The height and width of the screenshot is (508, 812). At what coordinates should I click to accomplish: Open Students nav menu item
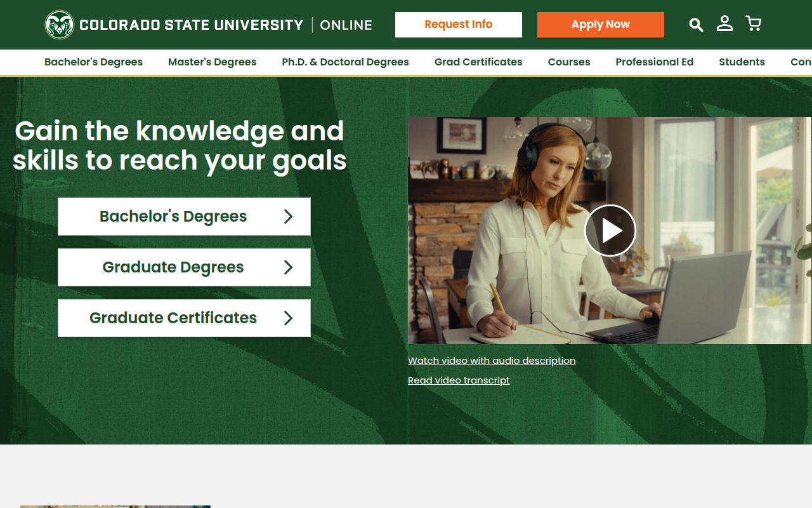pos(742,62)
